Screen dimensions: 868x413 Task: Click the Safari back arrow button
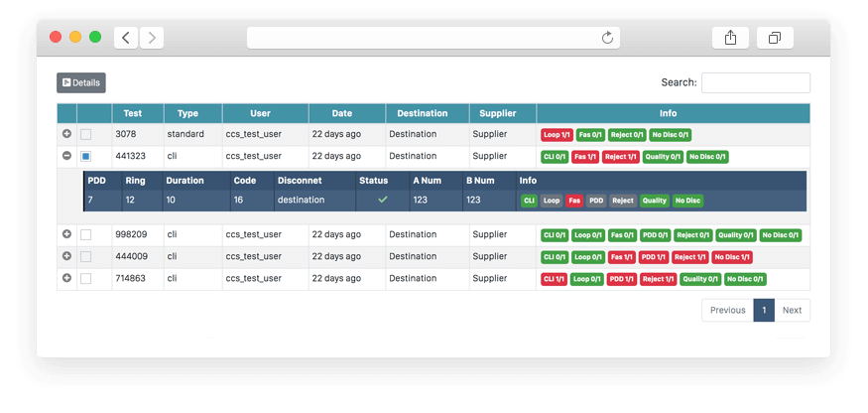126,38
